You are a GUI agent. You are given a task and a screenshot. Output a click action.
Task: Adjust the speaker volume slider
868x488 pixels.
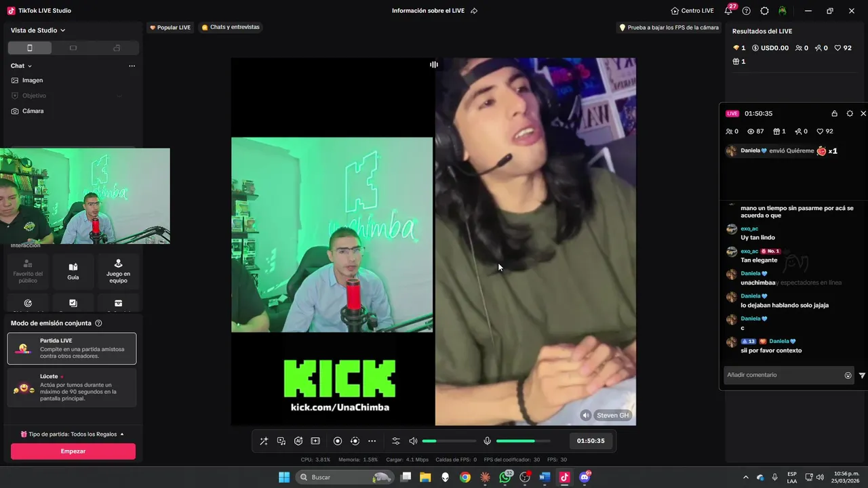pos(449,441)
